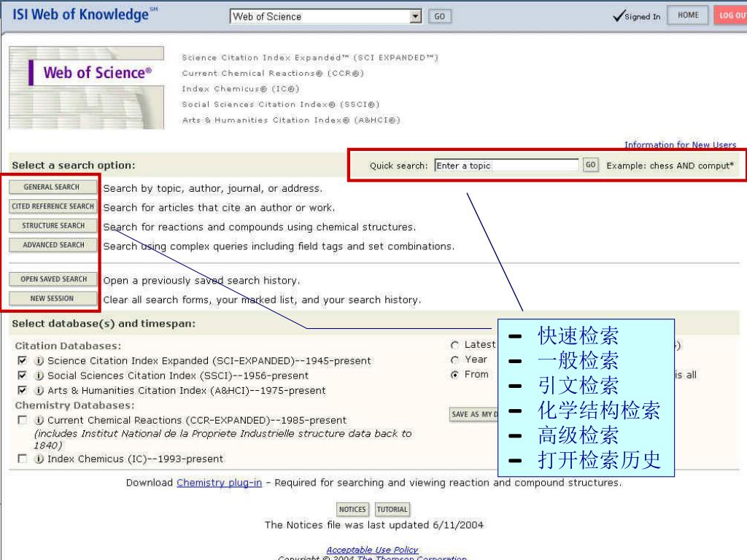The height and width of the screenshot is (560, 747).
Task: Click info icon beside Index Chemicus
Action: pyautogui.click(x=39, y=459)
